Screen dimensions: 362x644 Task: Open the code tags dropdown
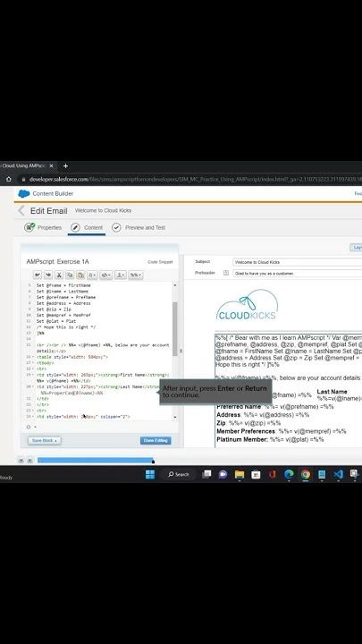click(x=105, y=275)
